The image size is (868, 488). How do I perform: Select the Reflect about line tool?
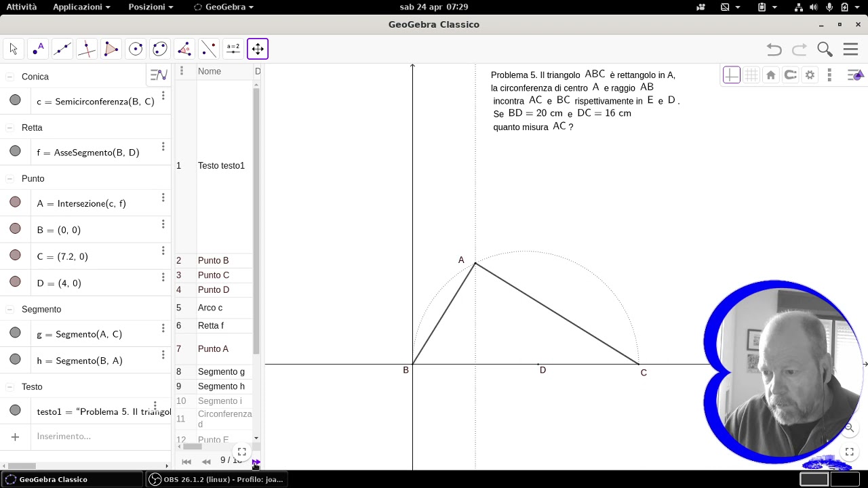pos(209,49)
